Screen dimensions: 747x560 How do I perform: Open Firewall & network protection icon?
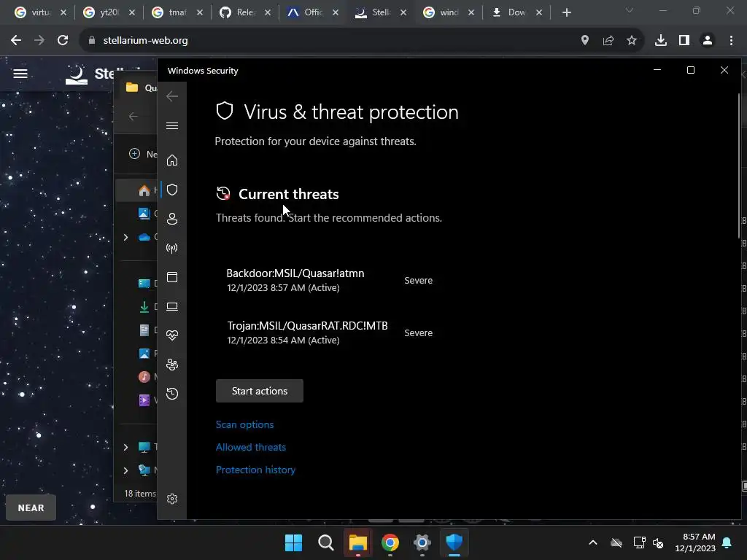click(x=172, y=248)
